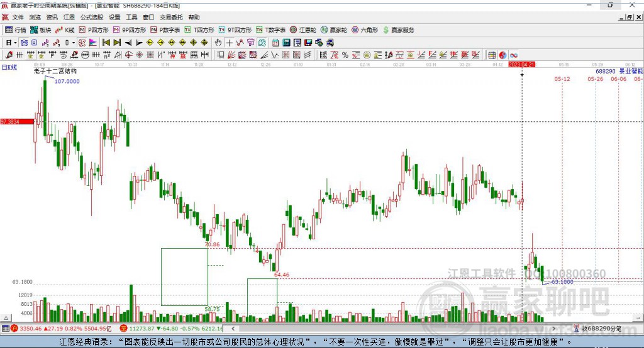Open the 9T四方形 tool
Image resolution: width=644 pixels, height=348 pixels.
(x=235, y=30)
